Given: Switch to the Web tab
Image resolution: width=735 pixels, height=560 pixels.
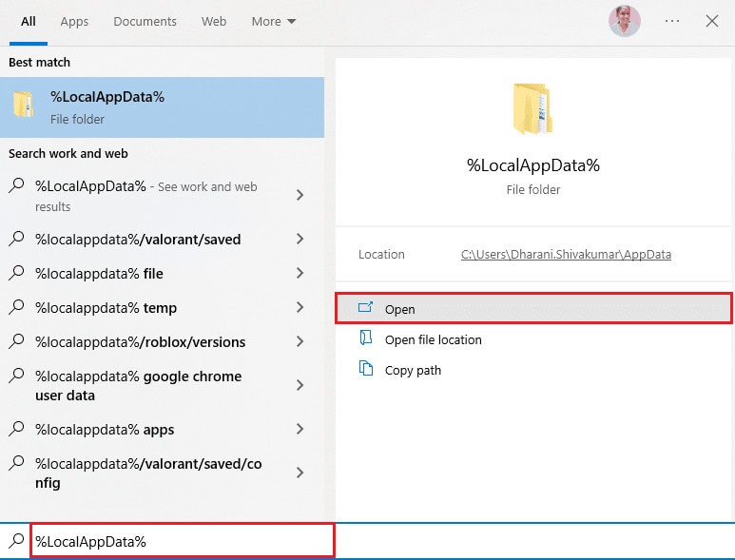Looking at the screenshot, I should pos(214,22).
